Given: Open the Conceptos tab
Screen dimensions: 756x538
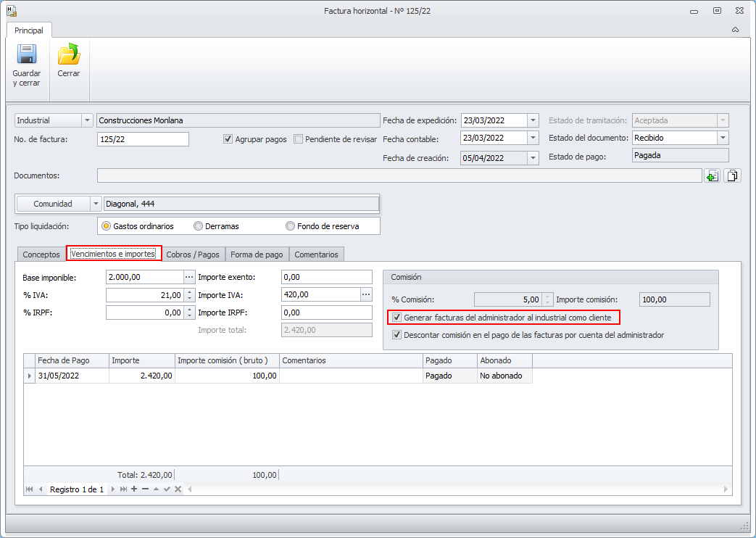Looking at the screenshot, I should pos(41,254).
